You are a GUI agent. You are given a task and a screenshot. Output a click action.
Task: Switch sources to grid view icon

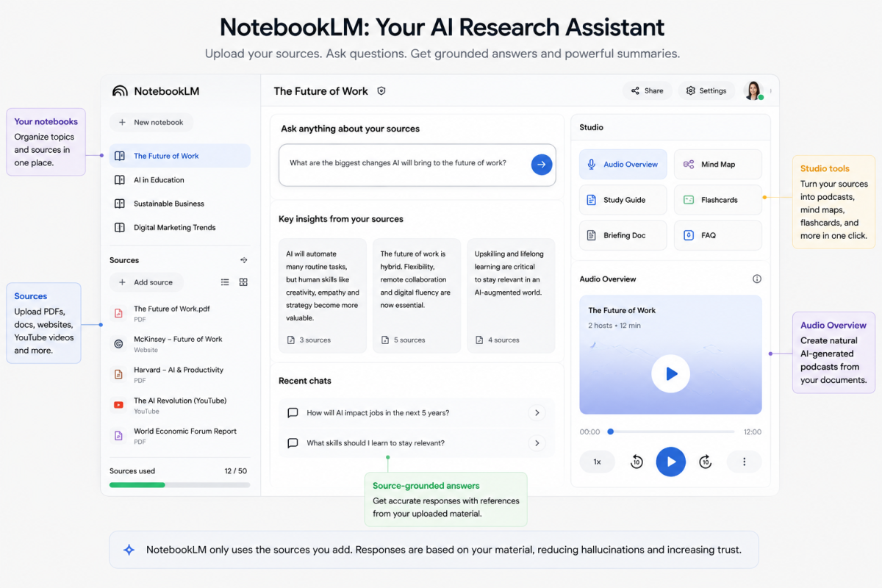click(243, 282)
